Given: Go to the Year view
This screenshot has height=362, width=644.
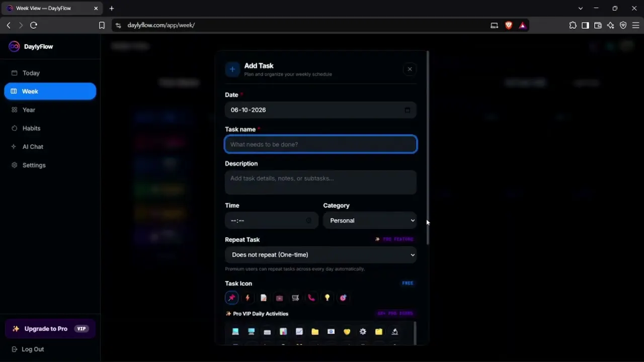Looking at the screenshot, I should click(x=50, y=110).
